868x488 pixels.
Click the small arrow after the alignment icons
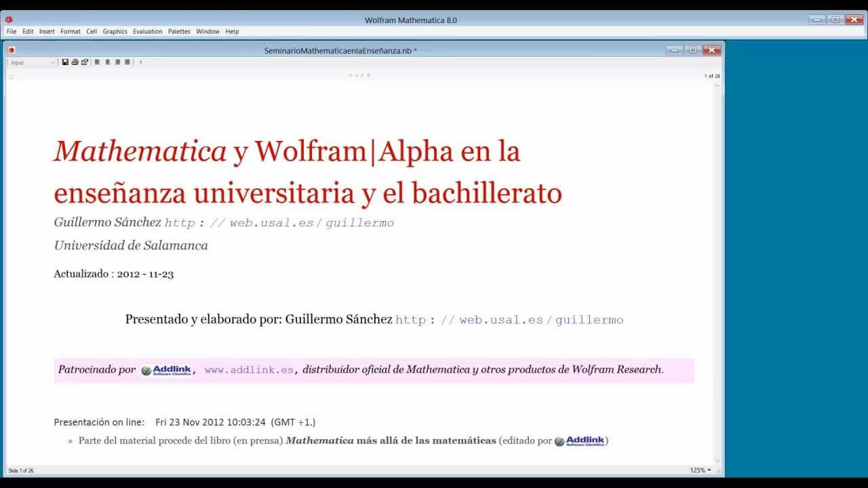click(x=140, y=62)
